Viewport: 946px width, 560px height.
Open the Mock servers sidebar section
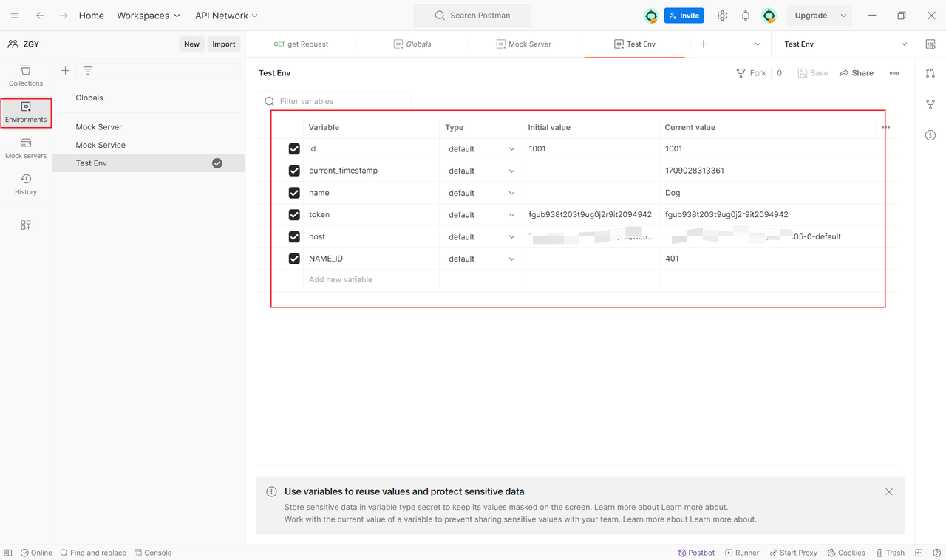coord(26,148)
